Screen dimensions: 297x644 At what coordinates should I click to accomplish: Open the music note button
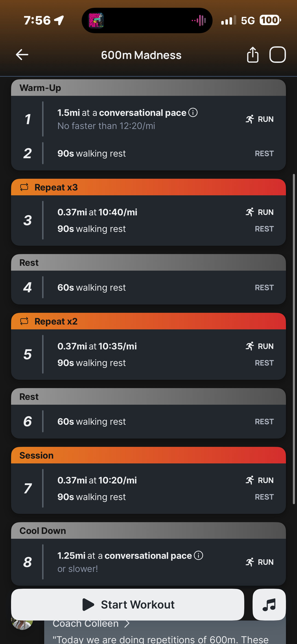[269, 605]
